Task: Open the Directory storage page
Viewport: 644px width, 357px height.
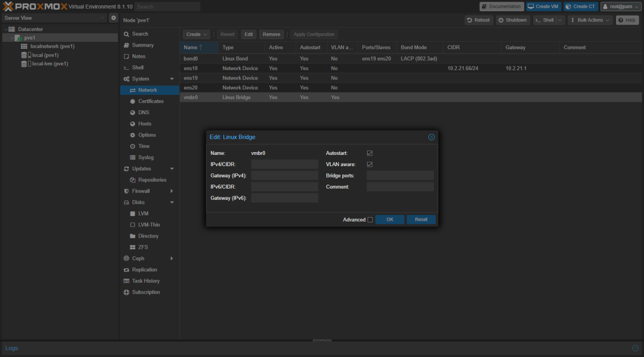Action: [x=149, y=236]
